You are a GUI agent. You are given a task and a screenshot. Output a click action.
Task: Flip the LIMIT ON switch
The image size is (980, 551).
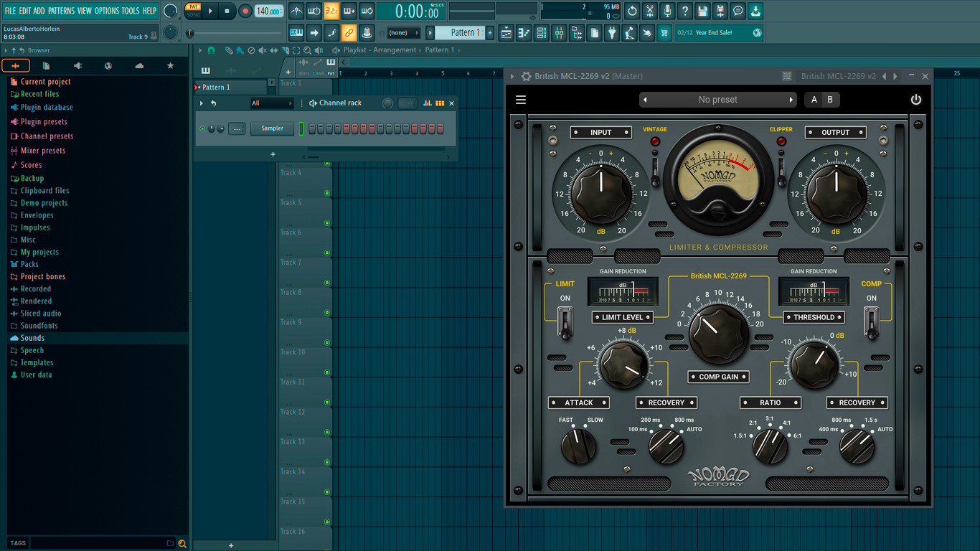coord(565,322)
